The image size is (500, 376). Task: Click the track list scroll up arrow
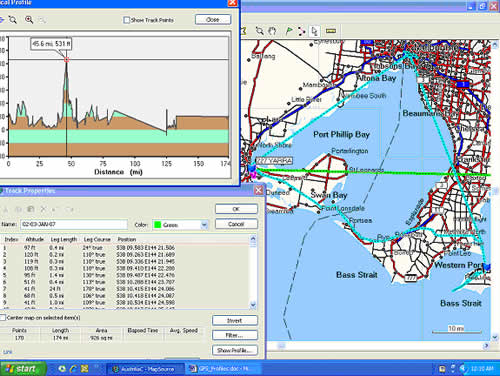coord(253,239)
